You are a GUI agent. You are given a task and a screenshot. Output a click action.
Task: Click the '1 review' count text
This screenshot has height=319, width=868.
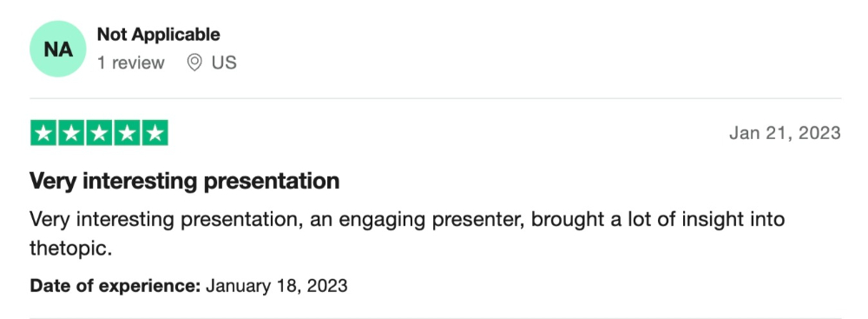click(131, 63)
